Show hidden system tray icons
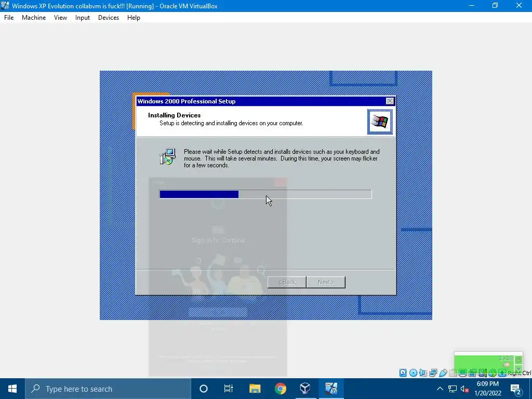 click(x=440, y=389)
